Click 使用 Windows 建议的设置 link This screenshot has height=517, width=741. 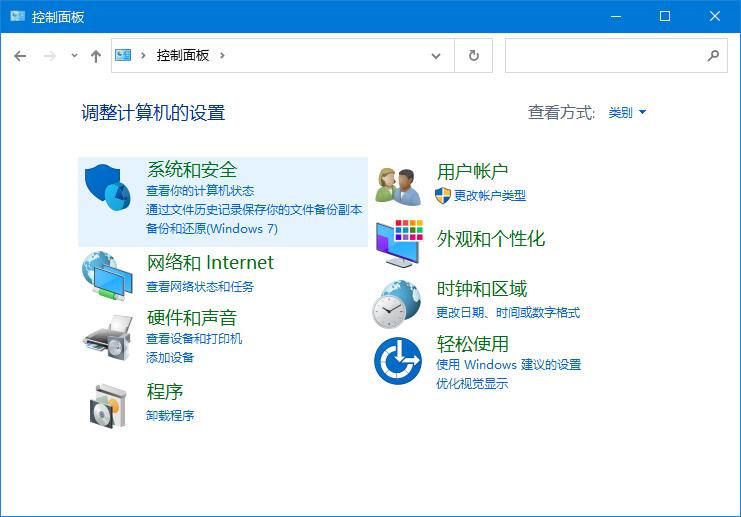(508, 364)
